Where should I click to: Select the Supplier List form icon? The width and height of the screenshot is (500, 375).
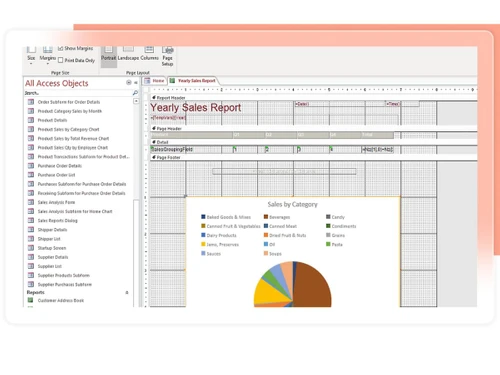tap(31, 266)
